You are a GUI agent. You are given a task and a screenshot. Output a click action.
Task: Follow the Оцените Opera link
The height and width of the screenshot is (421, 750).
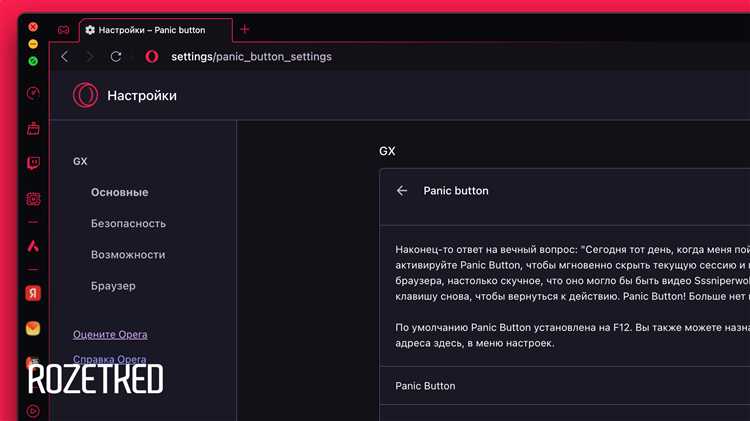pos(110,334)
